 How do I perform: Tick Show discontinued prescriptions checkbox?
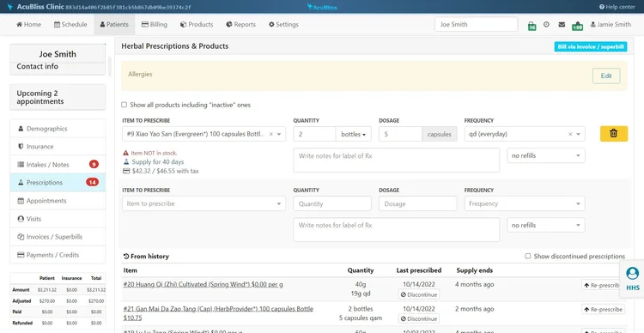click(x=528, y=257)
